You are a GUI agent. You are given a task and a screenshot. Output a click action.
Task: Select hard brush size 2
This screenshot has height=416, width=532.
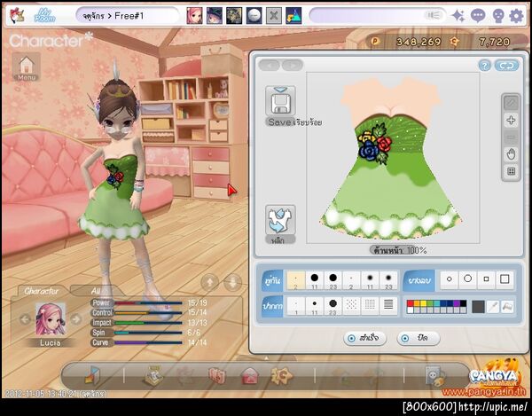click(296, 280)
